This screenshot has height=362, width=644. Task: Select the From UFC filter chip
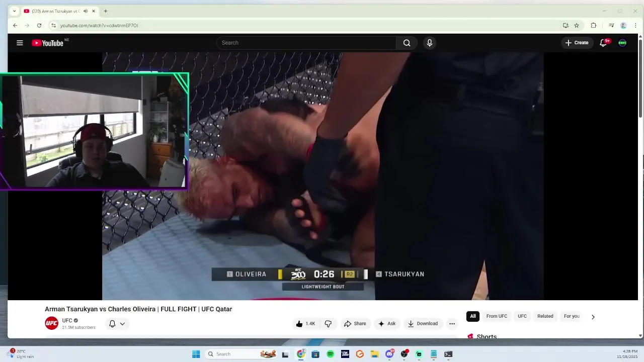tap(497, 316)
